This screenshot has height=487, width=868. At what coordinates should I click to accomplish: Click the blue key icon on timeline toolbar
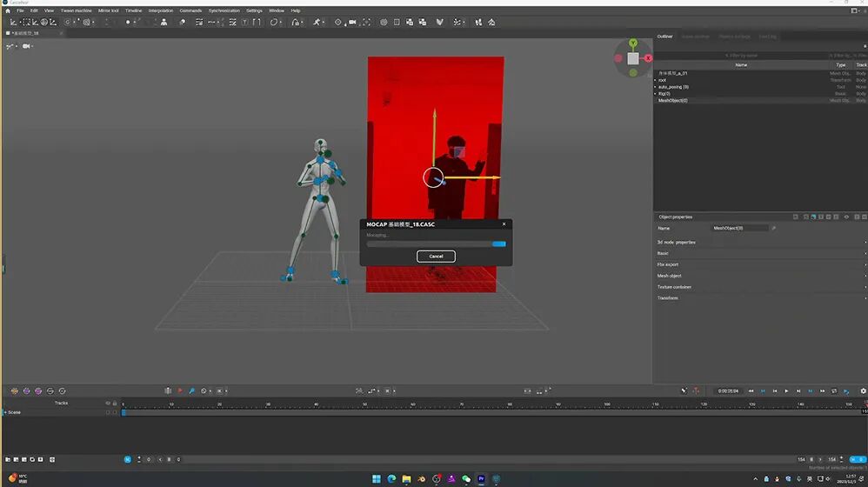point(191,391)
